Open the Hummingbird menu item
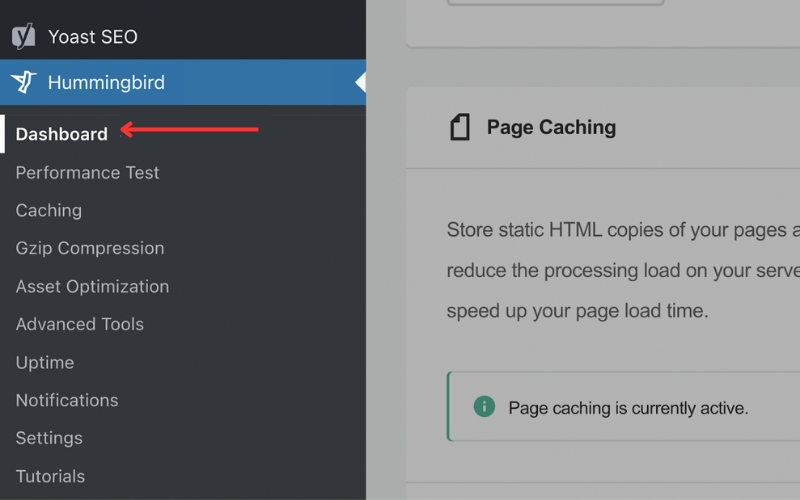 click(x=183, y=82)
